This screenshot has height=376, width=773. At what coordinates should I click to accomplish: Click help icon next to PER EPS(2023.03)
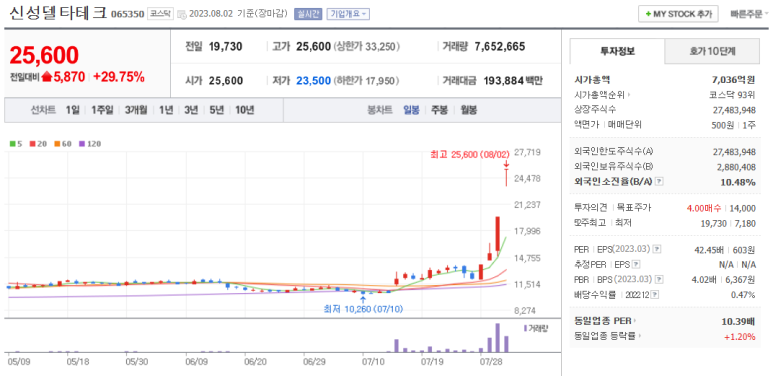[x=657, y=249]
